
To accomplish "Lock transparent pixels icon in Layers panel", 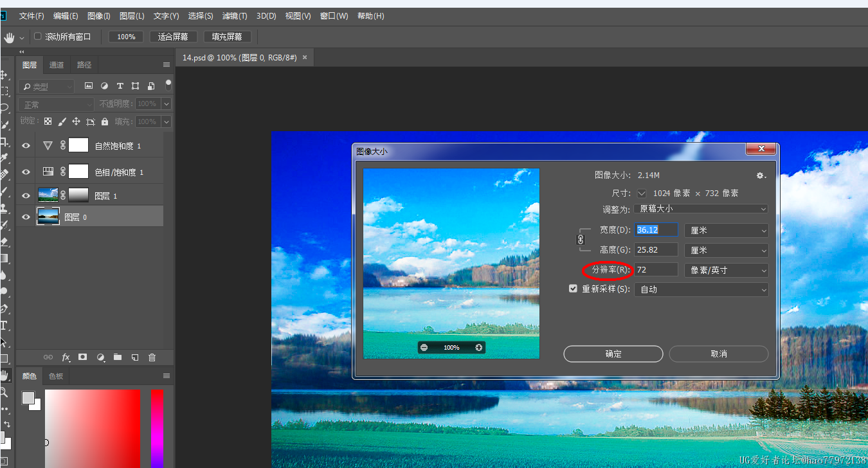I will coord(48,122).
